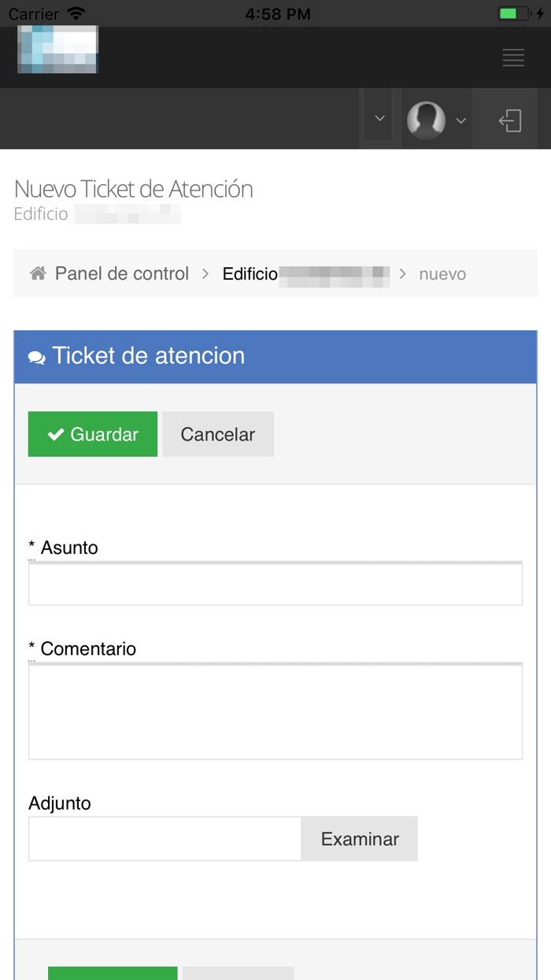Click into the Asunto text field
Viewport: 551px width, 980px height.
[275, 583]
